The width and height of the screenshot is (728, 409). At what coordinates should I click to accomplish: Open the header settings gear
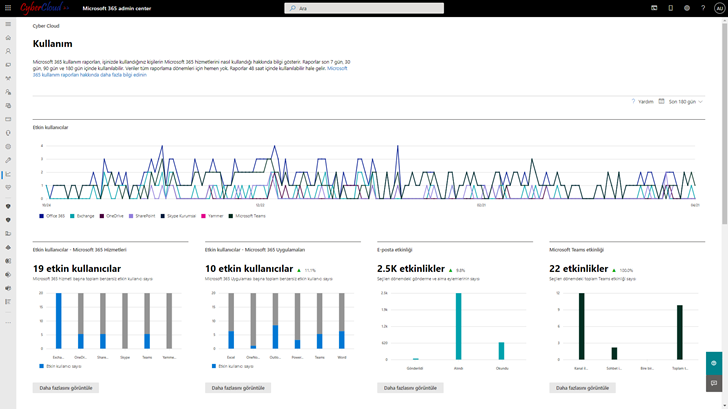click(687, 8)
